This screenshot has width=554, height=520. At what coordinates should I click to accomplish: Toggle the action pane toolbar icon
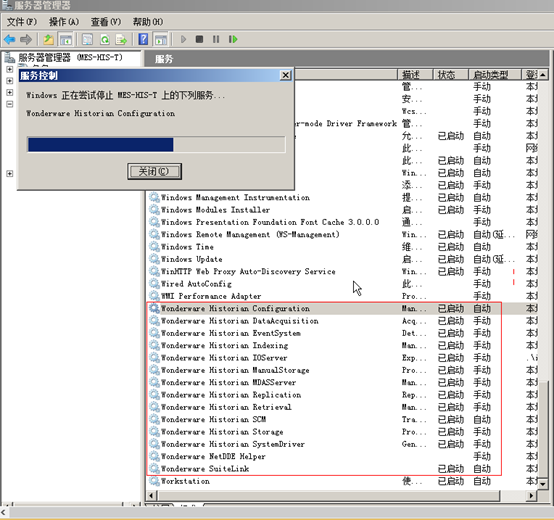tap(161, 39)
